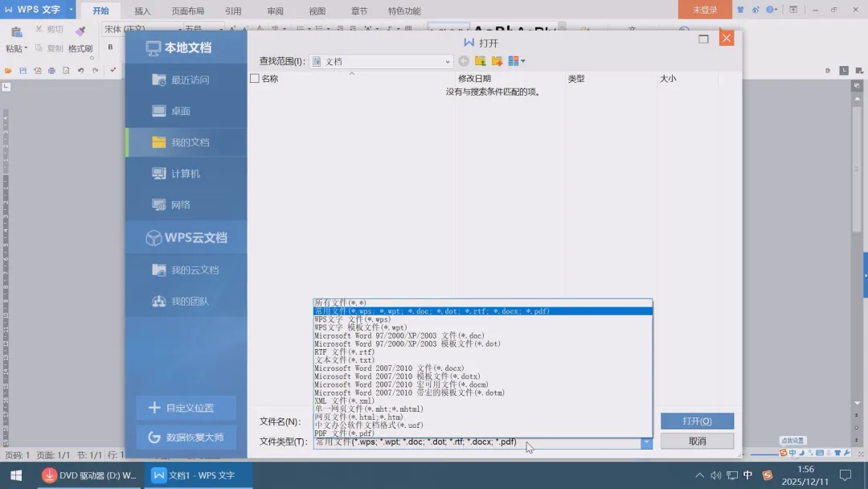
Task: Click the wrench icon on Sogou input bar
Action: click(846, 453)
